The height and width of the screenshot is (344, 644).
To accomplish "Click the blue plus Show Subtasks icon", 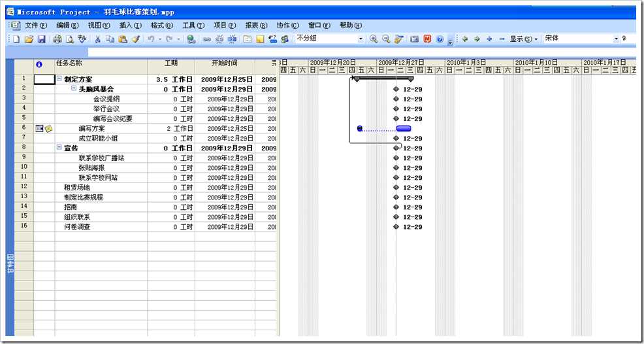I will pos(489,39).
